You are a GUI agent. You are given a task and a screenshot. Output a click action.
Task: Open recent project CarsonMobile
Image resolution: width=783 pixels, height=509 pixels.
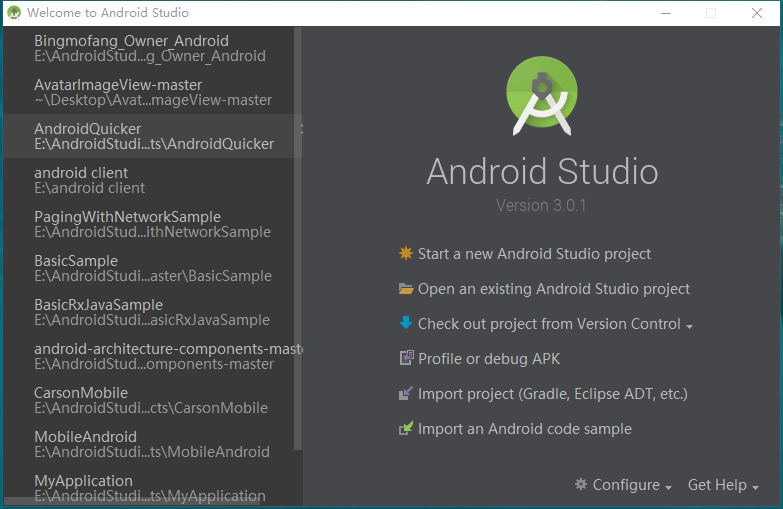(x=148, y=400)
